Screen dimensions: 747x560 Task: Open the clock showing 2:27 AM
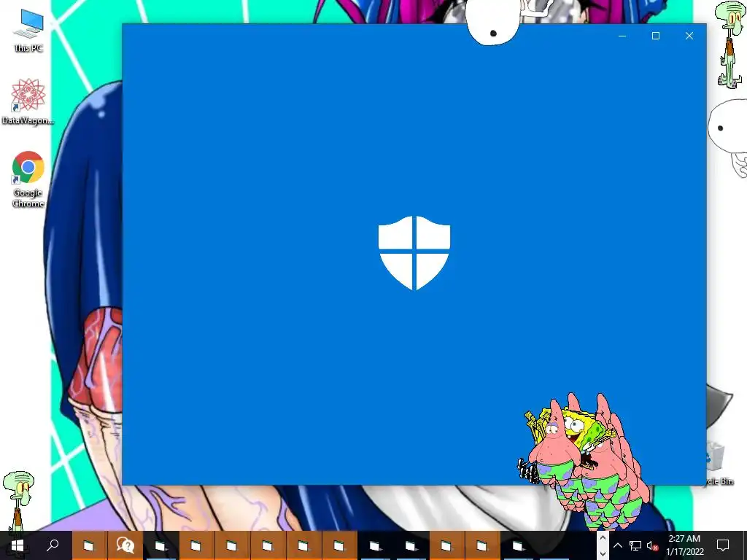point(685,545)
